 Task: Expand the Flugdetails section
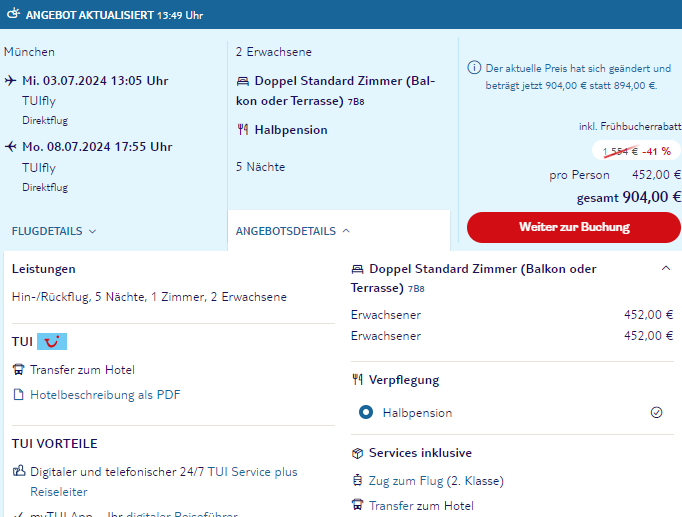pyautogui.click(x=53, y=231)
